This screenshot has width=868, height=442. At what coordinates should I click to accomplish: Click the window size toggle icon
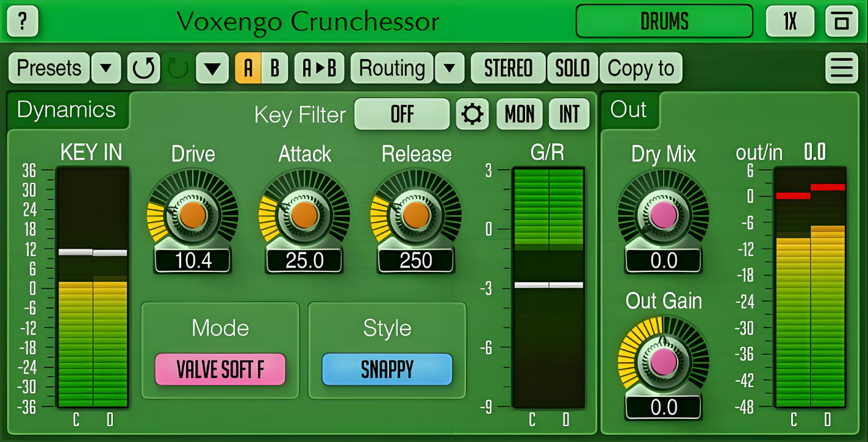pyautogui.click(x=841, y=21)
